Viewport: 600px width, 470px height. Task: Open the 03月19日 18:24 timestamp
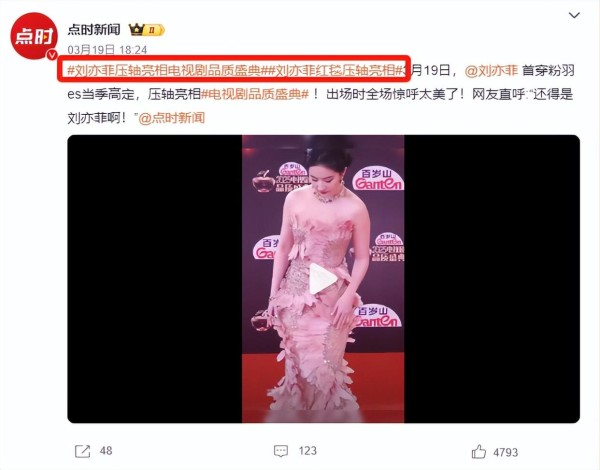107,50
